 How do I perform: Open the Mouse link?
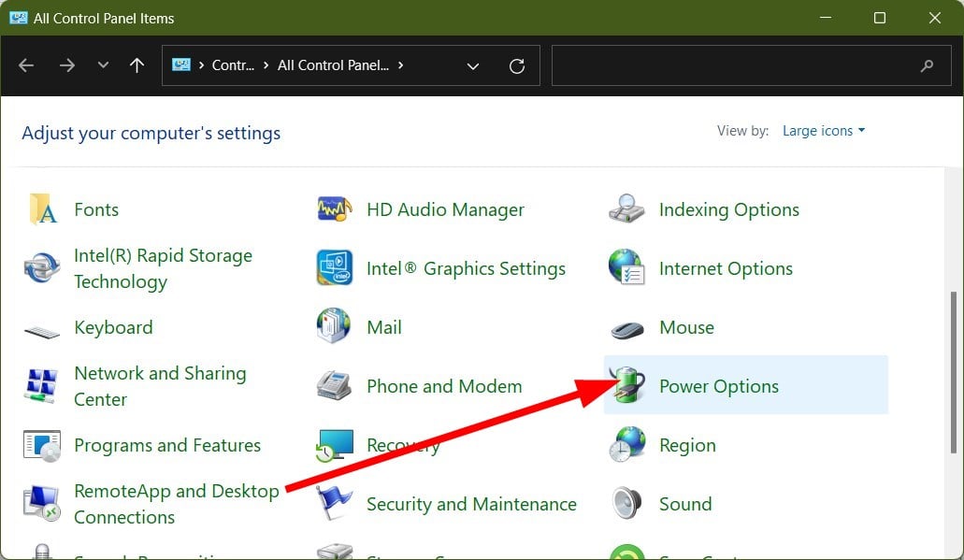click(x=686, y=327)
